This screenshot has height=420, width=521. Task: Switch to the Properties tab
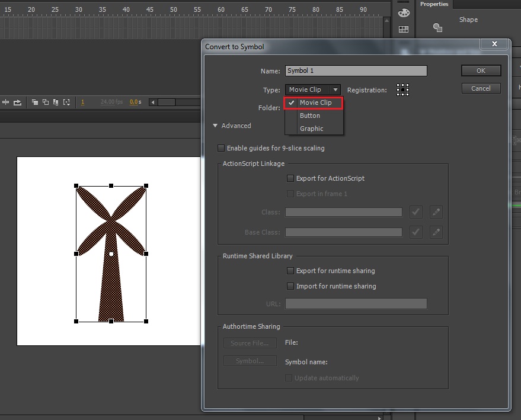point(434,4)
